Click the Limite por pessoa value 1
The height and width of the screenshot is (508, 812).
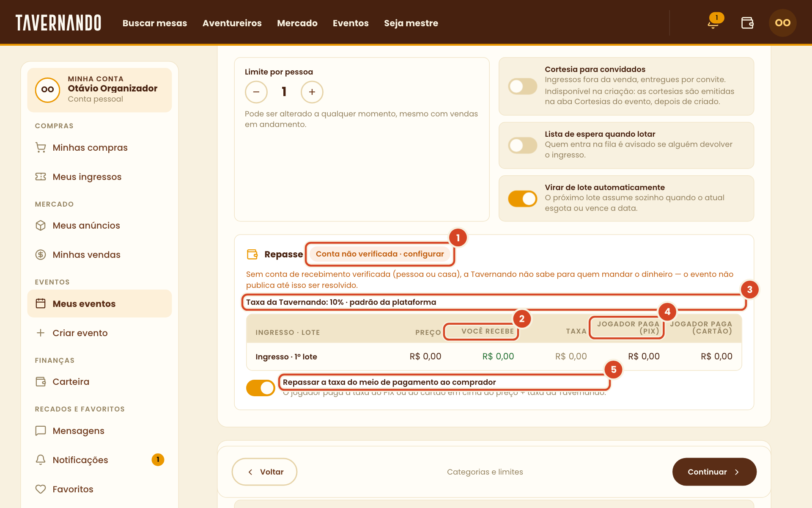284,92
